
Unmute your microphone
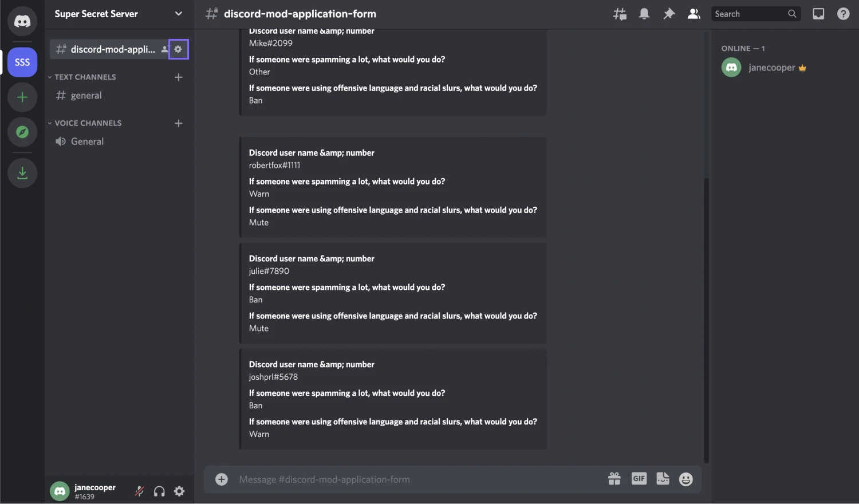pos(139,491)
